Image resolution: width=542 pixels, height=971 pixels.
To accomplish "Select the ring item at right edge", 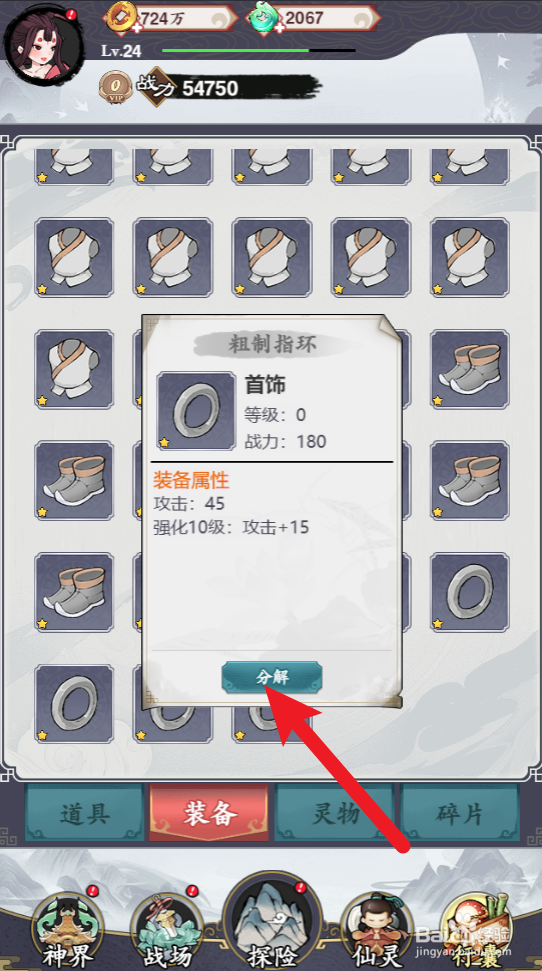I will (470, 592).
